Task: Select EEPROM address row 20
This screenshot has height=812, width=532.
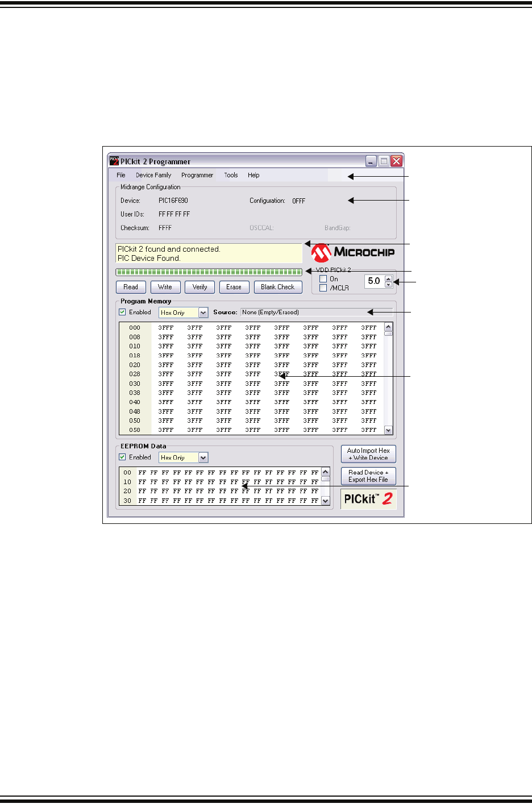Action: [x=127, y=491]
